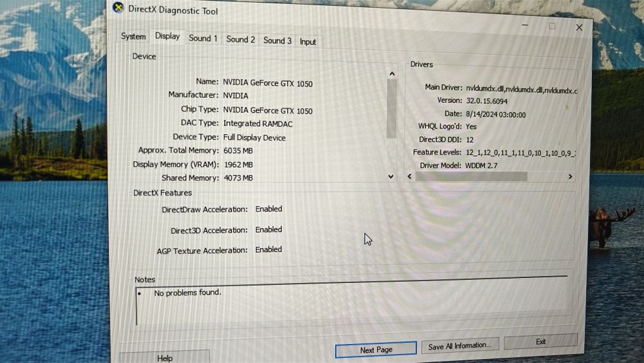
Task: Open the Sound 3 tab
Action: pos(277,41)
